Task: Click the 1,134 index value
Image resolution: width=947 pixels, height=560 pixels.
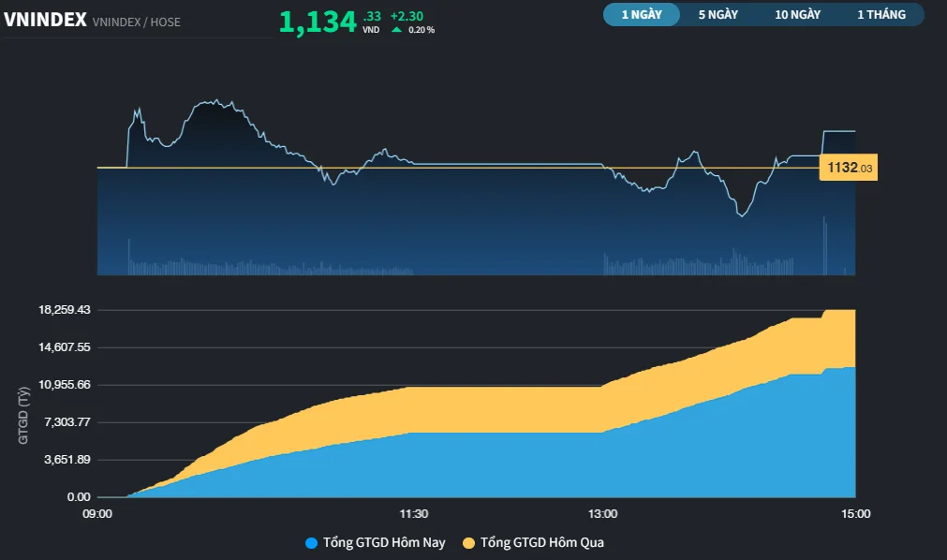Action: (x=318, y=22)
